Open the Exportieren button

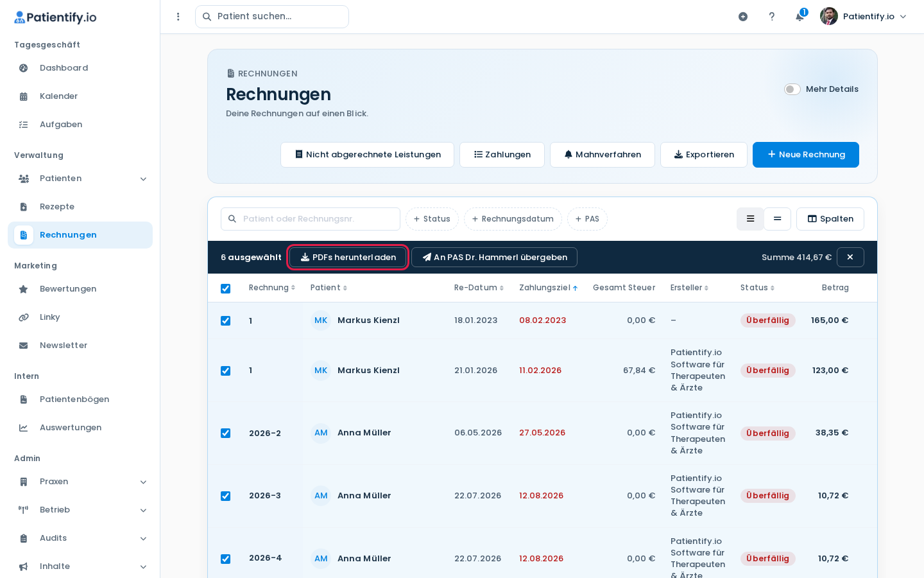[x=704, y=155]
